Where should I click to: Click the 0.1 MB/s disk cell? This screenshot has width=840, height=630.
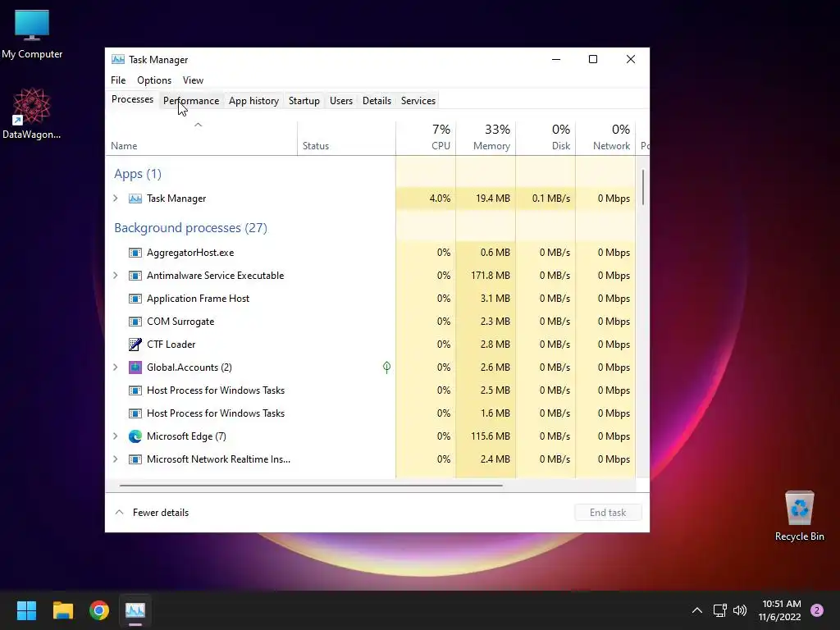coord(546,199)
